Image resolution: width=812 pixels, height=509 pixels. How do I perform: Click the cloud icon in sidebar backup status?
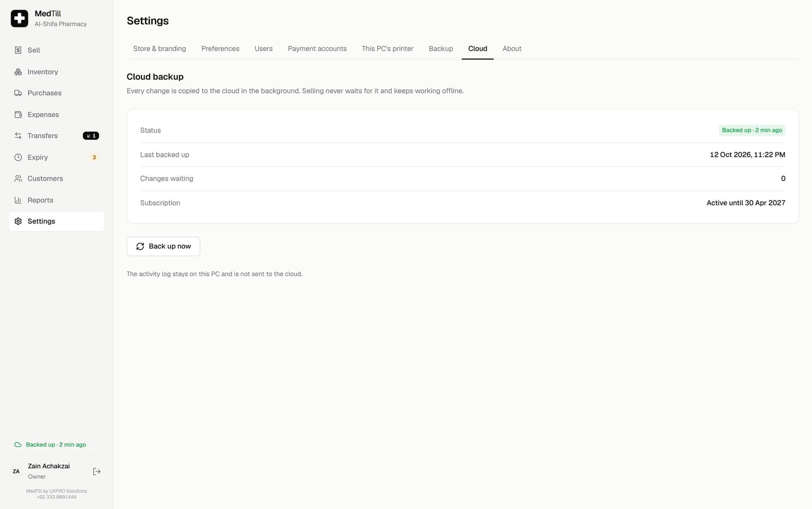click(x=18, y=445)
